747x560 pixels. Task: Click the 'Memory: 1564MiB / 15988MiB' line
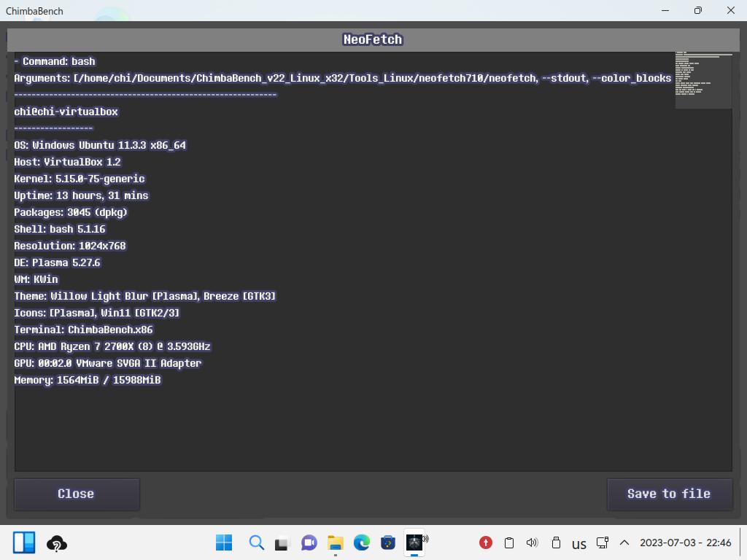(88, 380)
